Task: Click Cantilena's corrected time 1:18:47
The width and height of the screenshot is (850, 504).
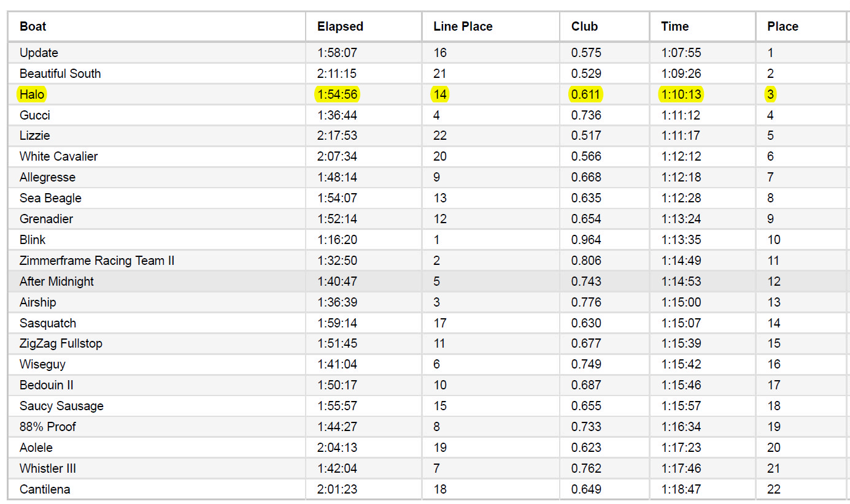Action: 681,489
